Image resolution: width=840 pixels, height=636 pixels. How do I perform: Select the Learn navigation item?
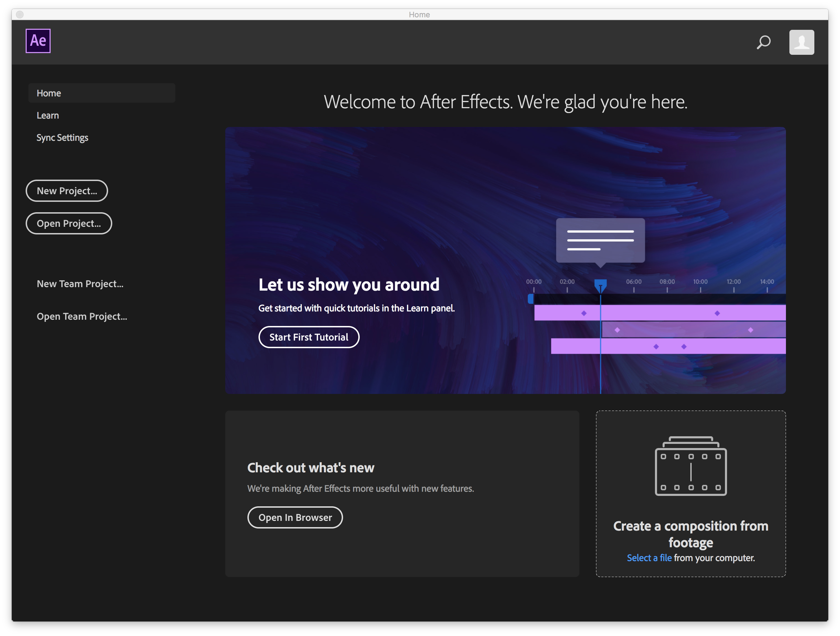[48, 115]
